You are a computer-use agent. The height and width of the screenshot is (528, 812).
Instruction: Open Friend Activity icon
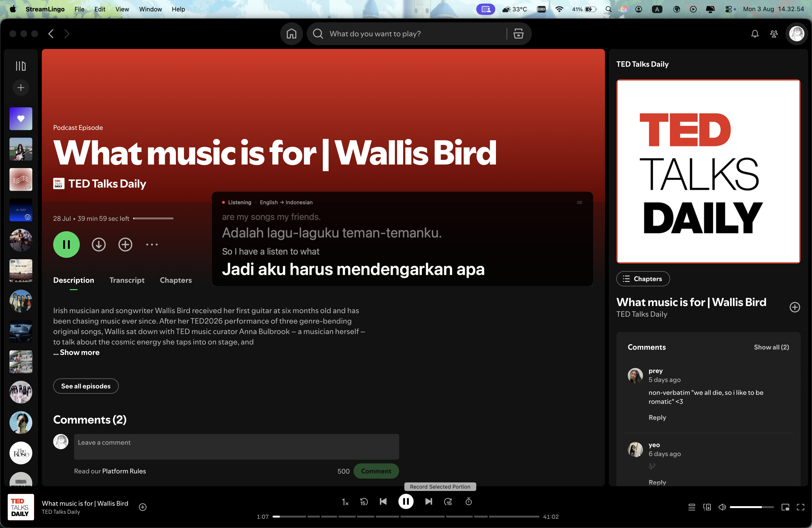[774, 34]
